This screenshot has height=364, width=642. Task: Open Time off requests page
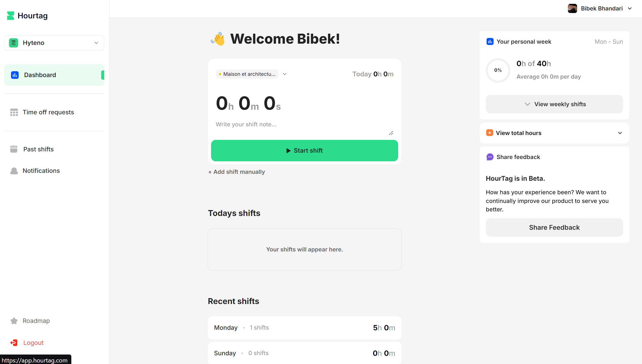48,112
